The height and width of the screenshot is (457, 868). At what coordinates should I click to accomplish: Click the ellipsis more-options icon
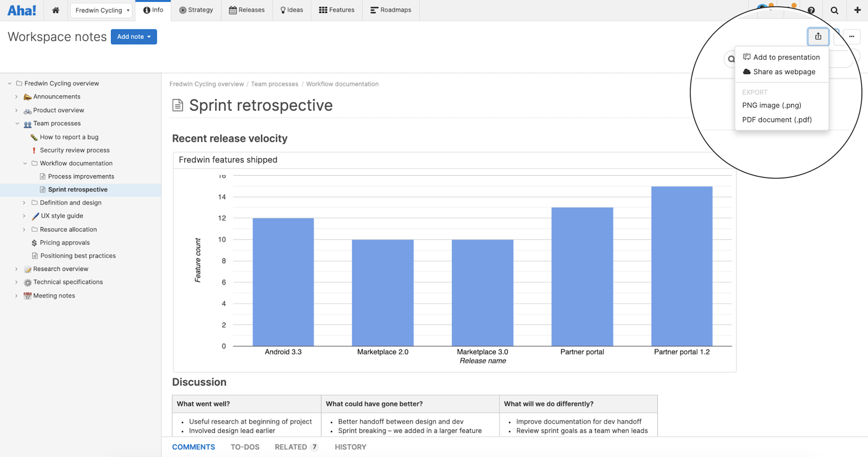[852, 36]
